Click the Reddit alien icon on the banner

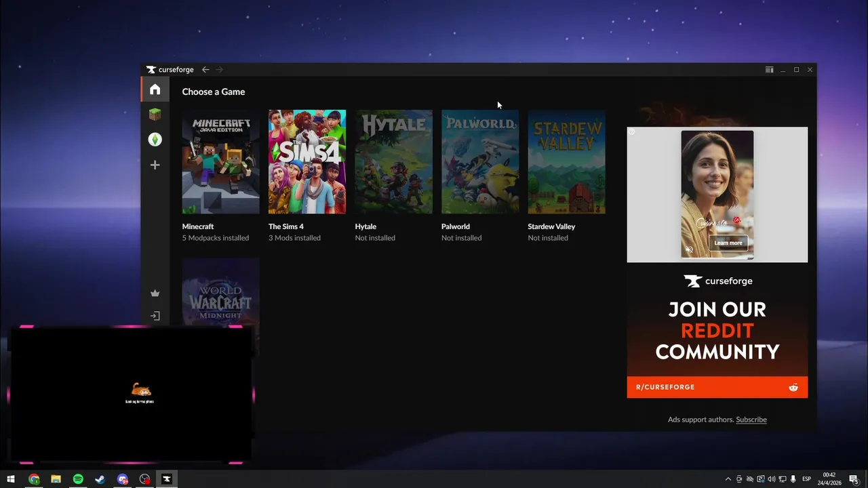[793, 387]
